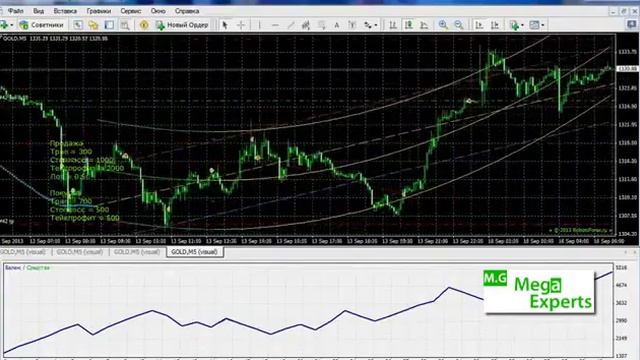Open the Market Watch window icon
Screen dimensions: 640x360
click(x=78, y=25)
